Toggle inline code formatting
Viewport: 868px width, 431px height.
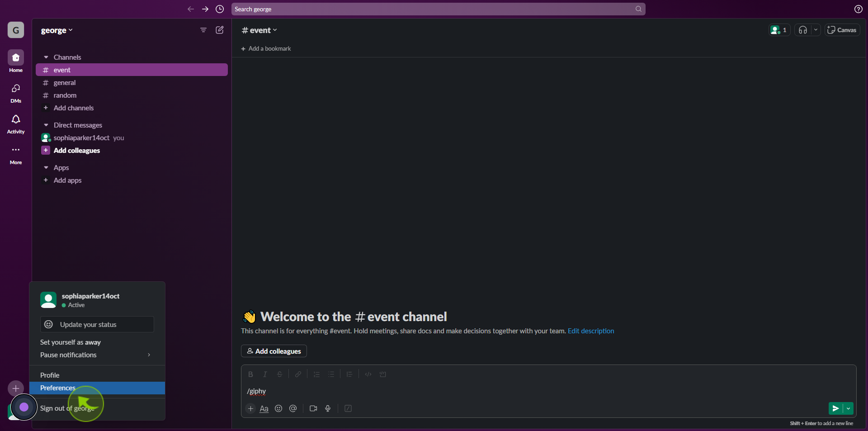368,374
